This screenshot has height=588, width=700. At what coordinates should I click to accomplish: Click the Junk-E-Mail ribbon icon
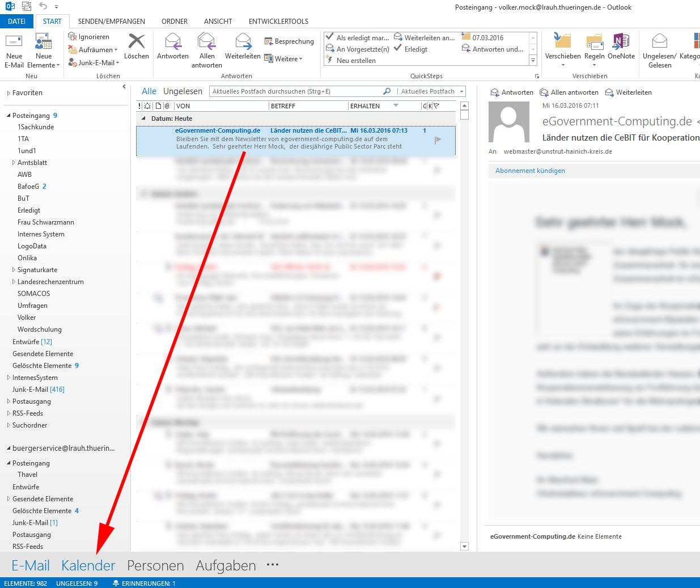[x=73, y=63]
